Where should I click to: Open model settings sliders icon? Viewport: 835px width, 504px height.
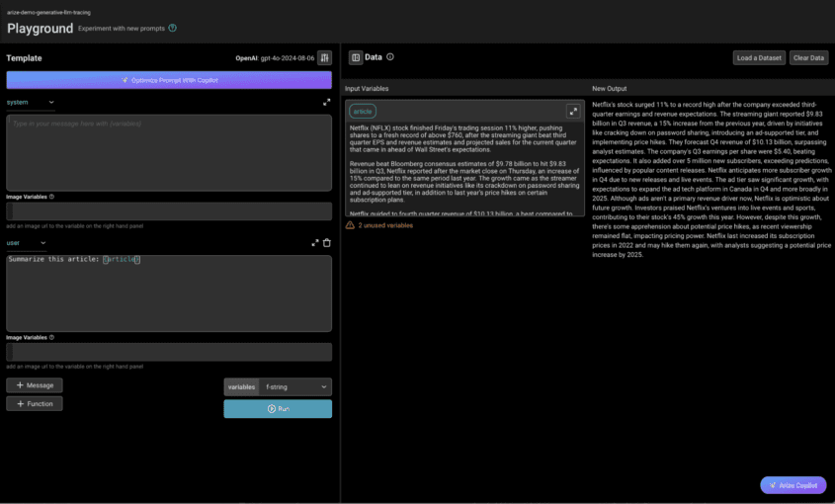coord(324,57)
